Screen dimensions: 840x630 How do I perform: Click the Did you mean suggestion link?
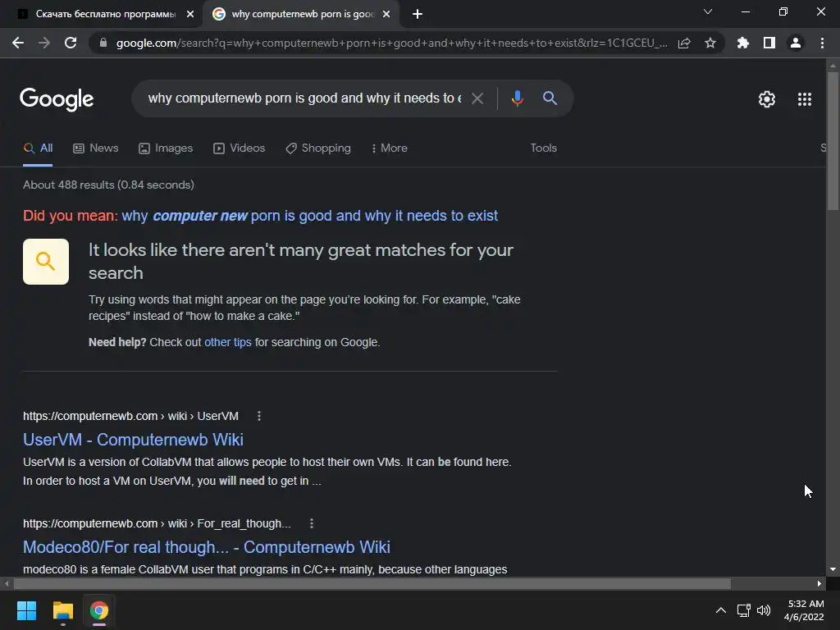[x=309, y=216]
